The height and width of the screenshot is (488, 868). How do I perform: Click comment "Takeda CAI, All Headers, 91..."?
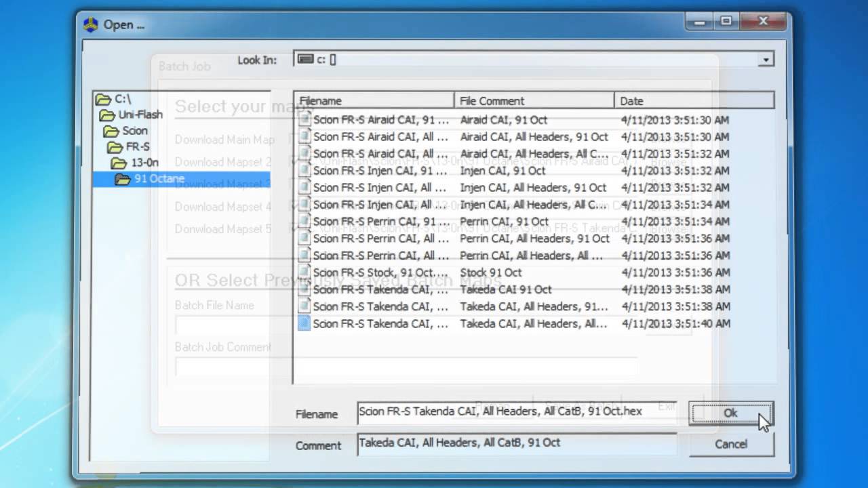(534, 306)
